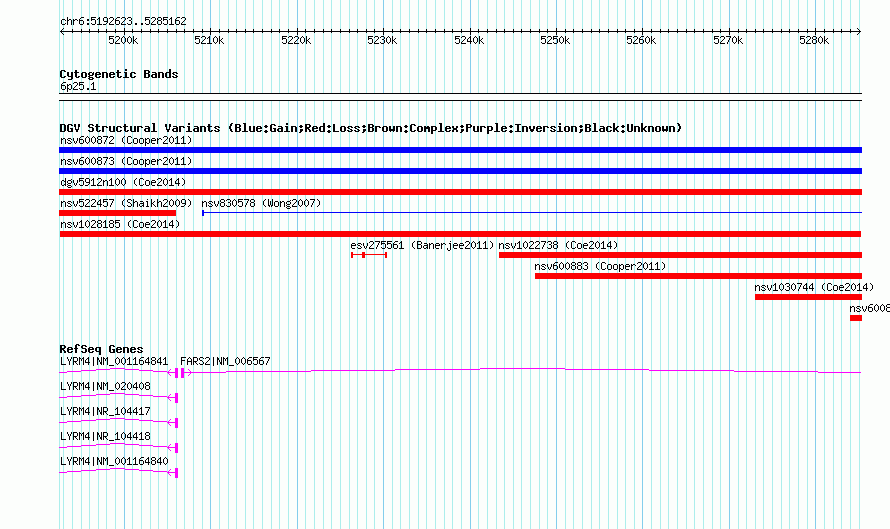Click the nsv1022738 (Coe2014) label

(x=559, y=245)
